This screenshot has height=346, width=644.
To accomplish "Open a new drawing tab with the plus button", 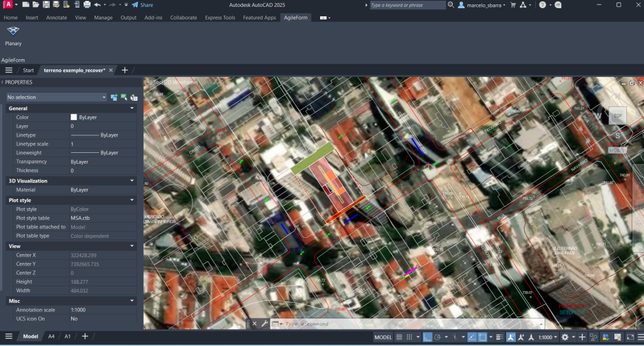I will [125, 70].
